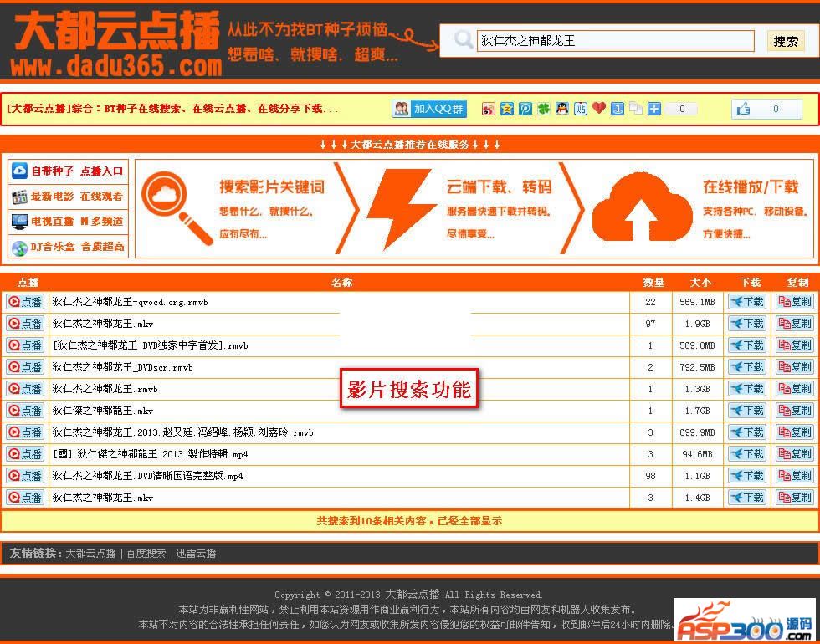
Task: Click file name 狄仁杰之神都龙王.2013.赵又廷.冯绍峰.杨颖.刘嘉玲.rmvb
Action: point(182,432)
